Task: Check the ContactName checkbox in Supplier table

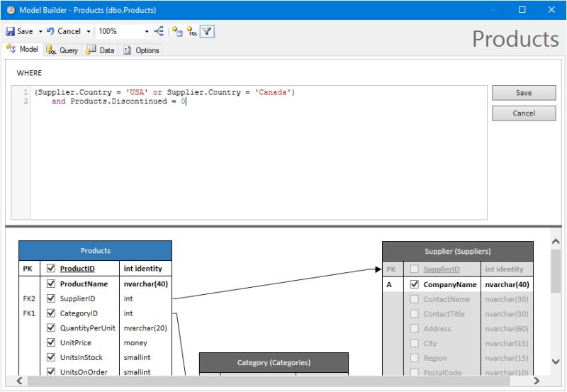Action: click(415, 299)
